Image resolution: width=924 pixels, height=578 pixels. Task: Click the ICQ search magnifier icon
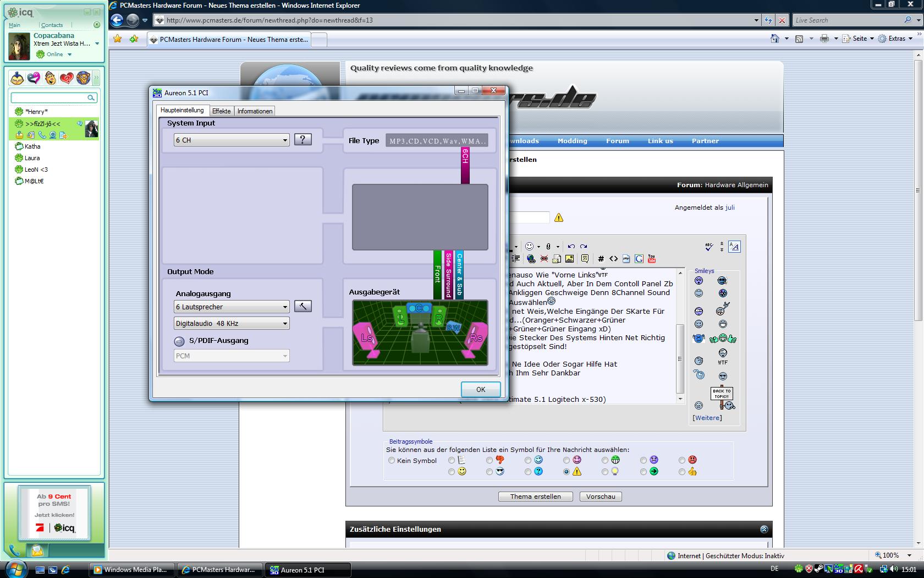[91, 98]
